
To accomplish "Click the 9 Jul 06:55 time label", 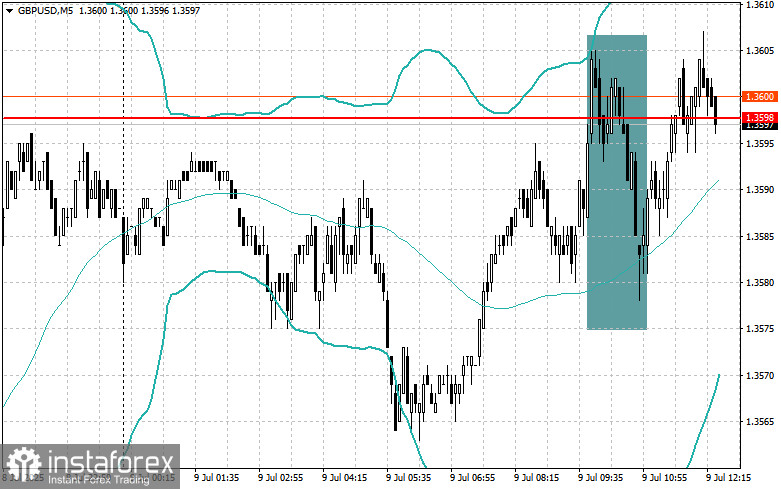I will click(x=473, y=478).
